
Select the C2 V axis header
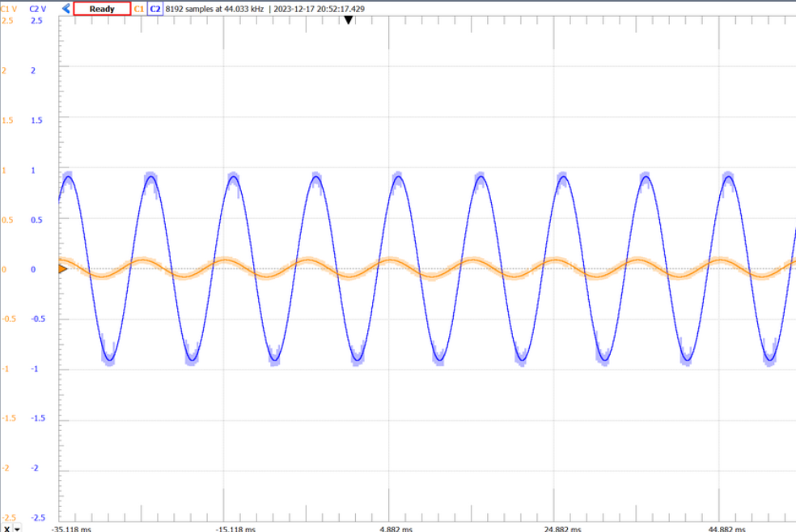pyautogui.click(x=37, y=9)
